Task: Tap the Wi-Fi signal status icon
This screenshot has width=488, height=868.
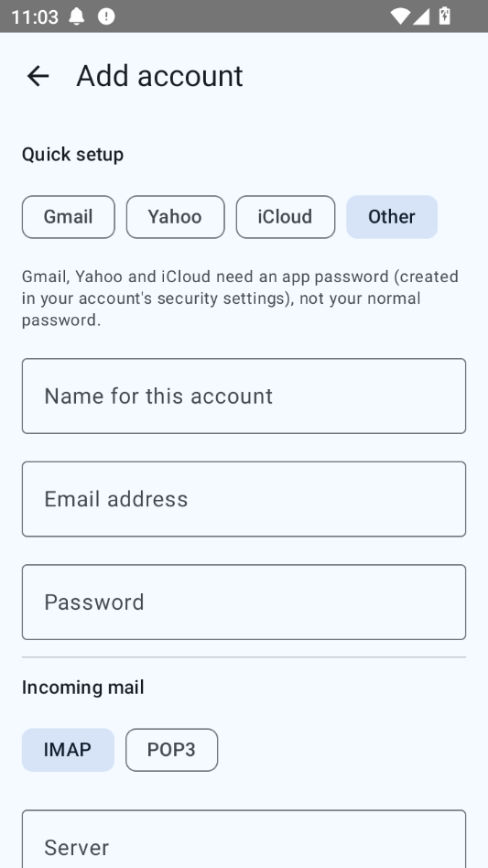Action: [x=400, y=16]
